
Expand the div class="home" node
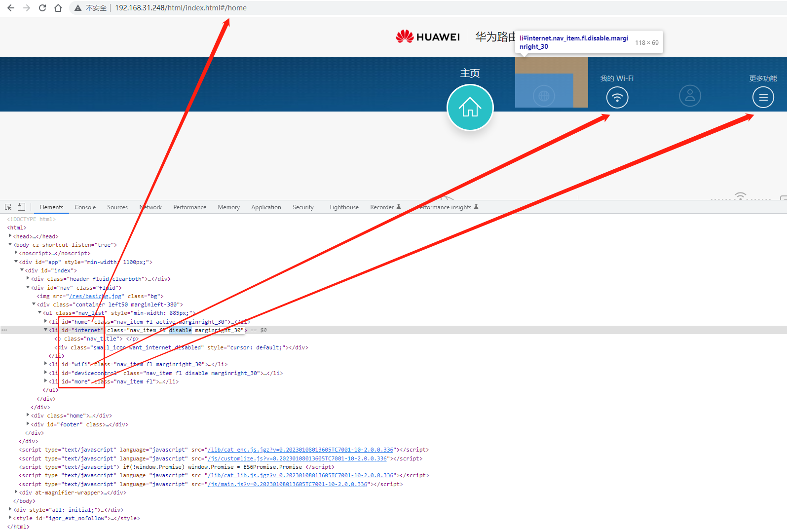click(x=28, y=415)
